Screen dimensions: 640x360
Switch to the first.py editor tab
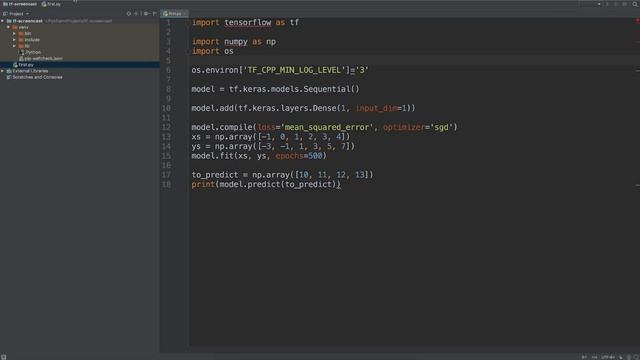174,14
